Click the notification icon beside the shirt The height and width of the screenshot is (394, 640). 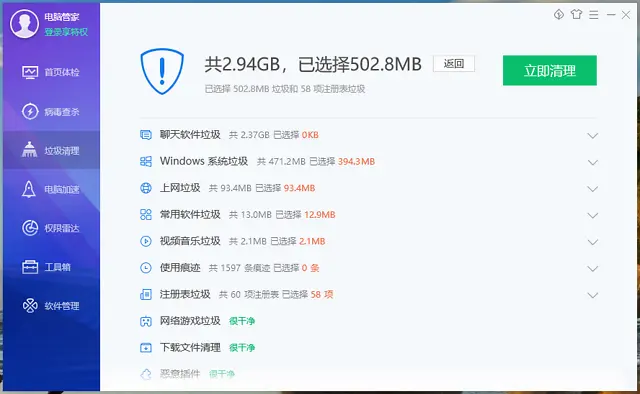pyautogui.click(x=559, y=15)
